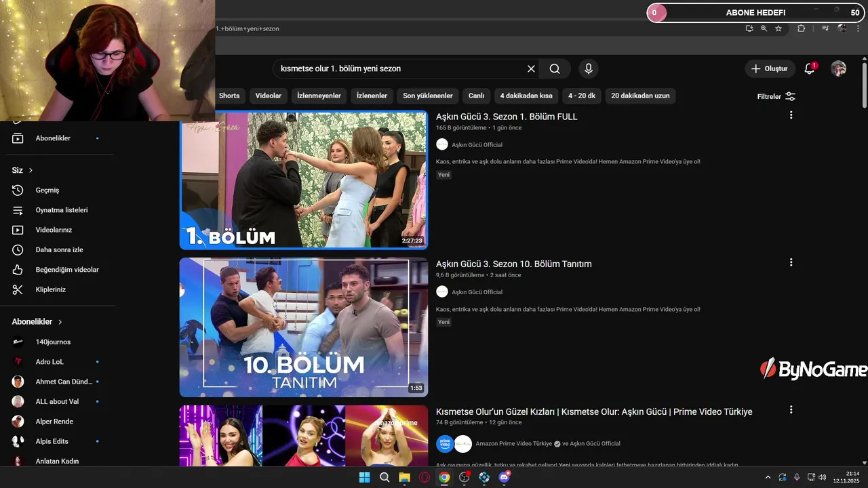Clear the YouTube search box with X
Viewport: 868px width, 488px height.
tap(531, 68)
